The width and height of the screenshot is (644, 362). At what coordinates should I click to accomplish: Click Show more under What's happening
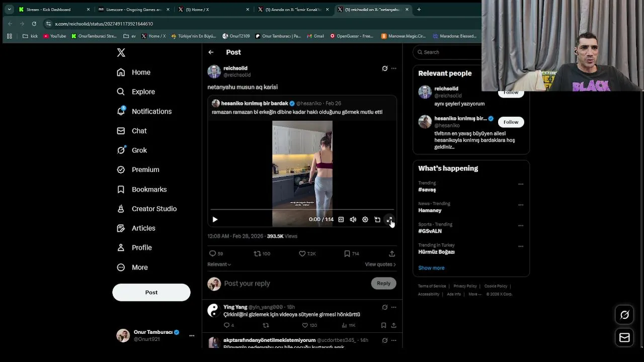tap(431, 268)
